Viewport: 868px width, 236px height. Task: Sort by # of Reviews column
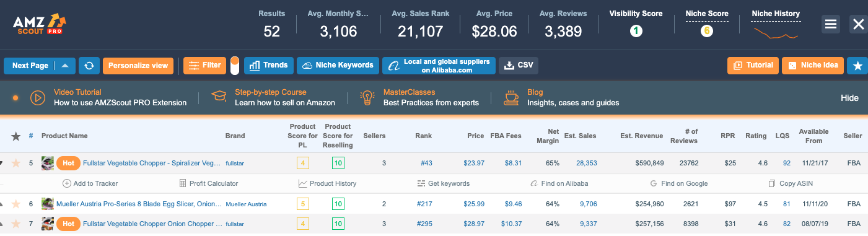685,136
